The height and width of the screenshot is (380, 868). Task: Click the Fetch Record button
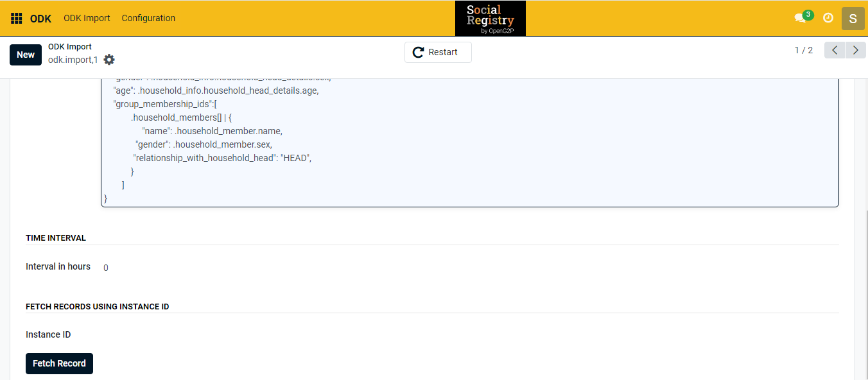59,363
